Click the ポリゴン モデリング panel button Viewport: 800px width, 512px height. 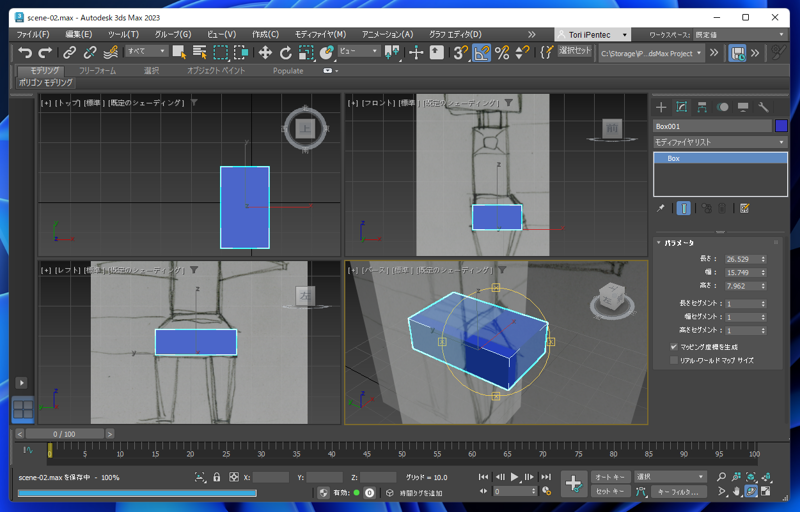click(x=46, y=82)
